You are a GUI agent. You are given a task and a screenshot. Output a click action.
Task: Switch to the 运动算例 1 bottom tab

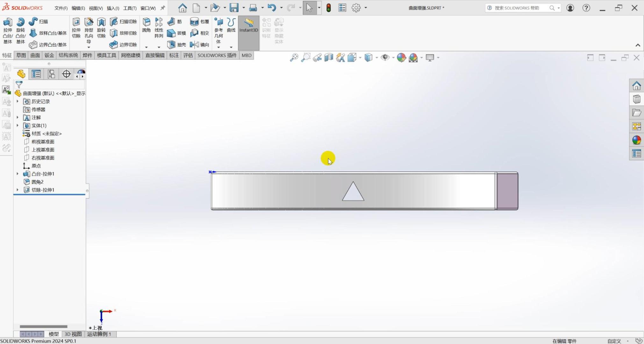tap(99, 334)
